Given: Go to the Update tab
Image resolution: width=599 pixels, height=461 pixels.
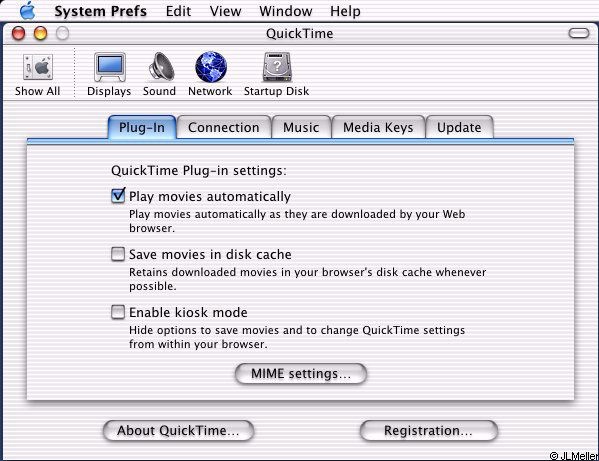Looking at the screenshot, I should click(x=459, y=127).
